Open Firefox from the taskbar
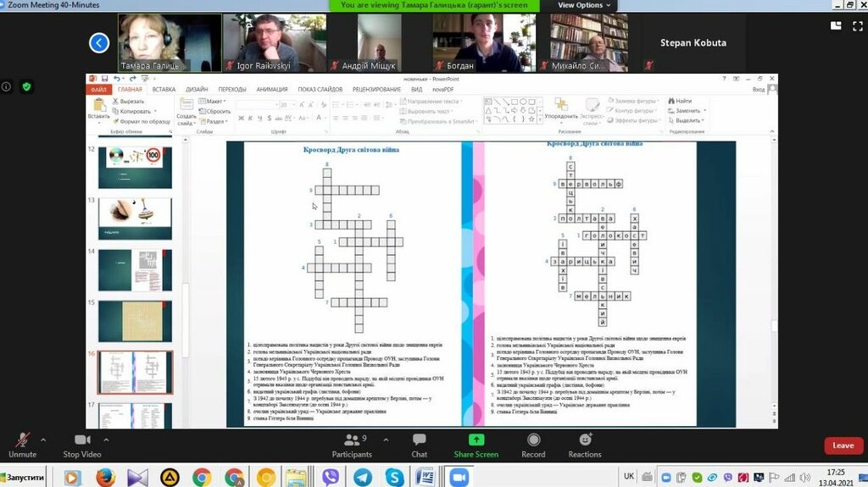The width and height of the screenshot is (868, 487). 104,478
